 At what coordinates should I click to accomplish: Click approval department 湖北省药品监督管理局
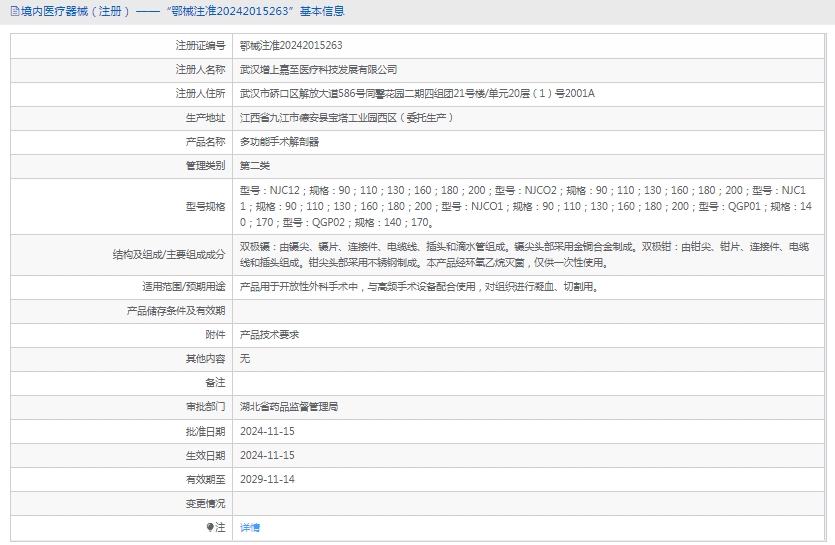pyautogui.click(x=289, y=407)
